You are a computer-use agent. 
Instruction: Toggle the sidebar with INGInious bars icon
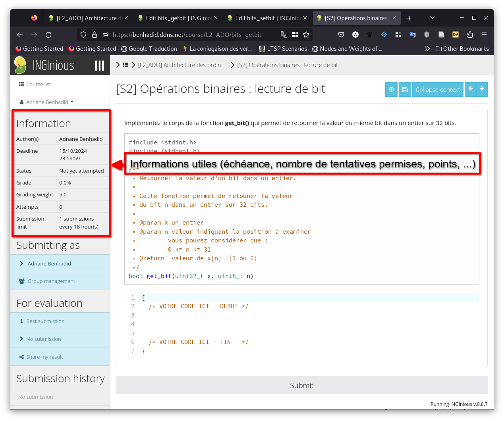100,65
